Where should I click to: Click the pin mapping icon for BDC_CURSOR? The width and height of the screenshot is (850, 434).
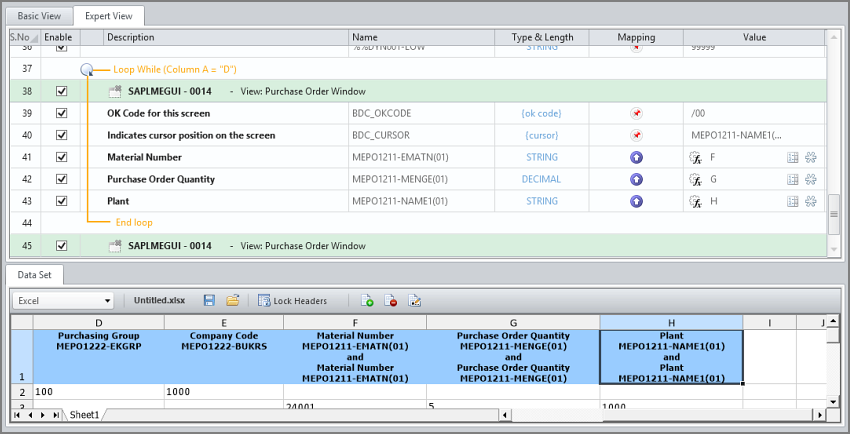(x=636, y=135)
